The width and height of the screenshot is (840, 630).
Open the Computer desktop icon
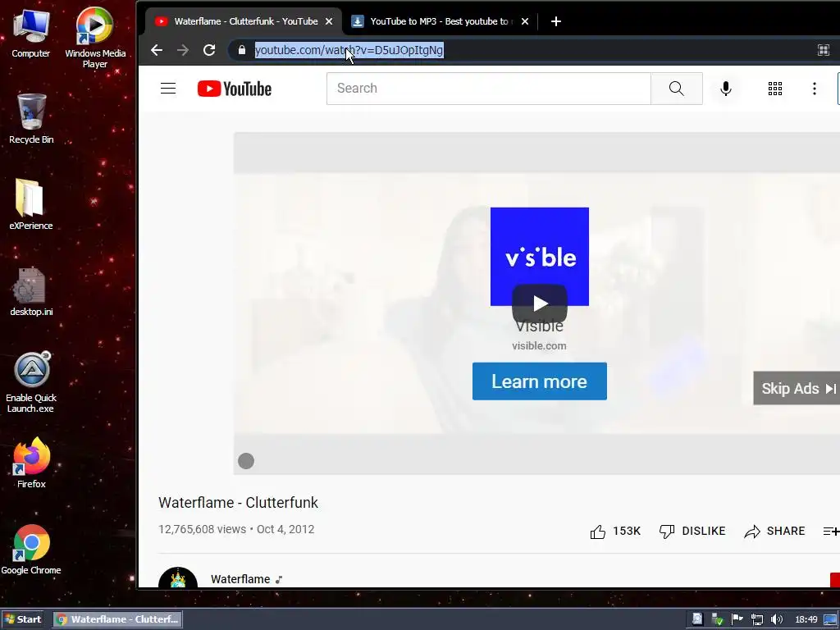click(30, 33)
